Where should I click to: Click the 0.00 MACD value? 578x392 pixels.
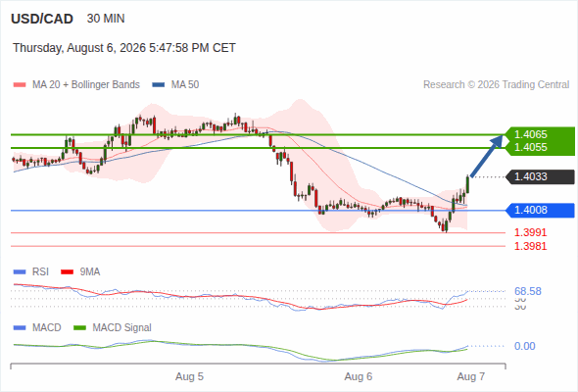pyautogui.click(x=524, y=346)
